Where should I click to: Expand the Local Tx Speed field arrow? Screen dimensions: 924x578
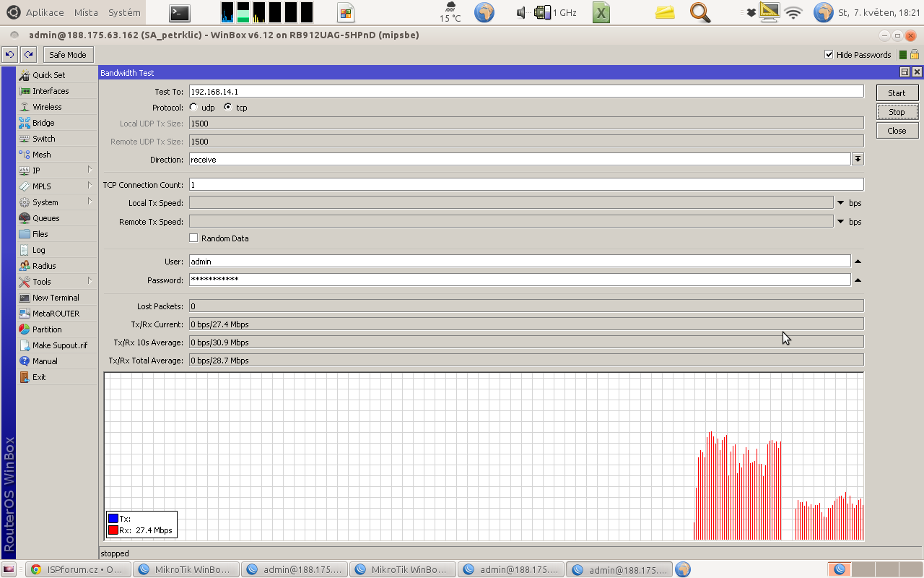pyautogui.click(x=840, y=203)
